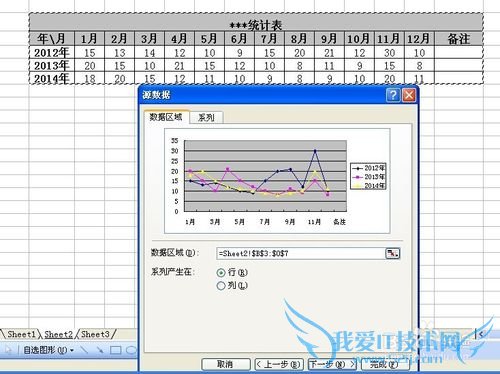Viewport: 500px width, 374px height.
Task: Click the 取消 cancel button
Action: (x=226, y=364)
